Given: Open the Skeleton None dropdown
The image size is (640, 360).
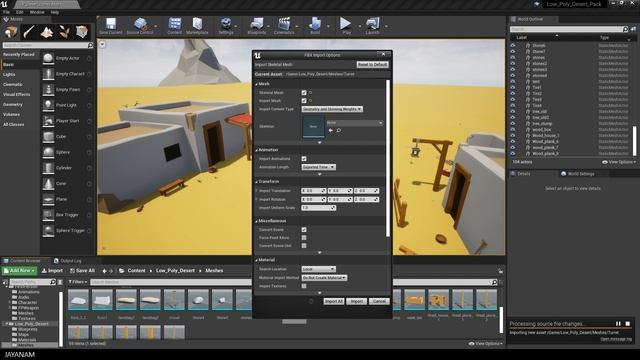Looking at the screenshot, I should [x=354, y=122].
